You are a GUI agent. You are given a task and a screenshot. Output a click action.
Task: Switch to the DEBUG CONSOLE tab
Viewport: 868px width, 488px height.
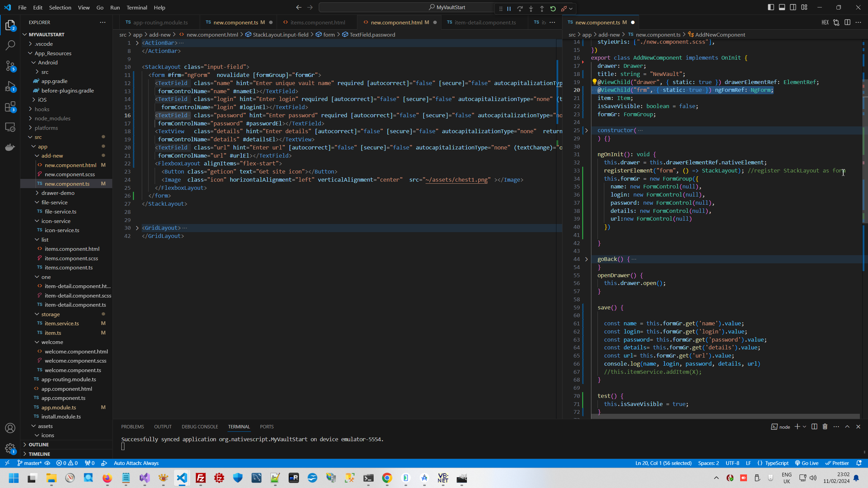[x=200, y=427]
